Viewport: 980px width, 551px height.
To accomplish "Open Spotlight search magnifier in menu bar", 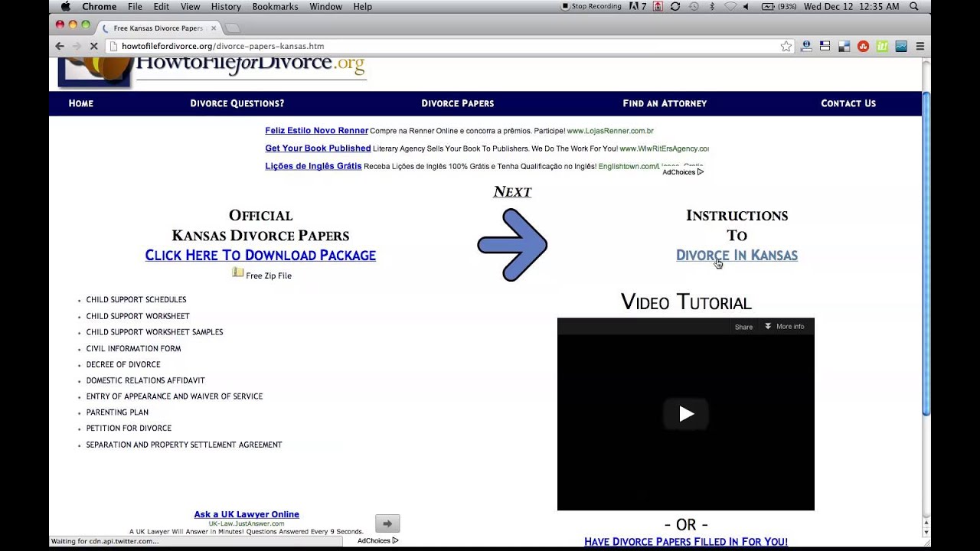I will (914, 6).
